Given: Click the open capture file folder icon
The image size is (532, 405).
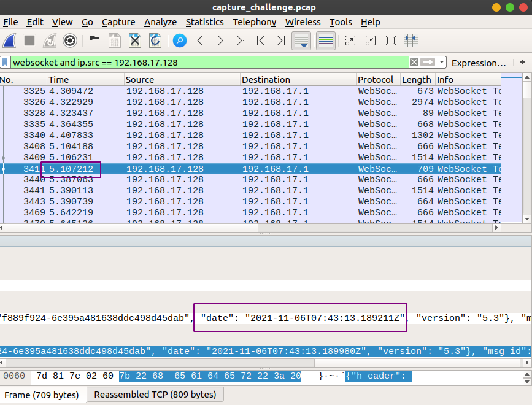Looking at the screenshot, I should coord(94,41).
